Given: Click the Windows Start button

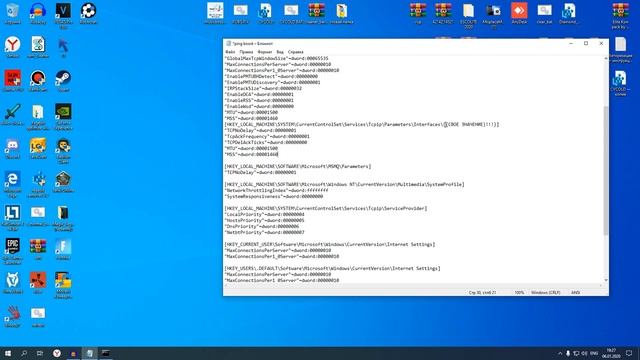Looking at the screenshot, I should 8,353.
